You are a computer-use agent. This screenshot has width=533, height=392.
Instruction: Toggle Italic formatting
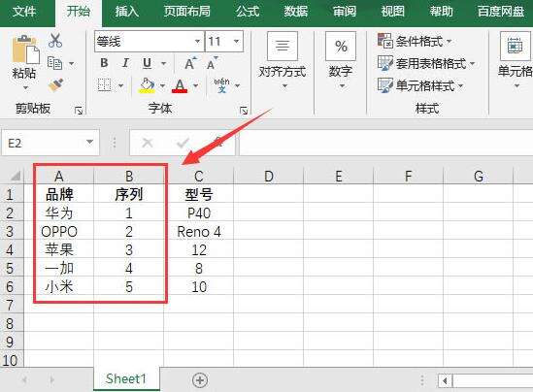coord(125,63)
